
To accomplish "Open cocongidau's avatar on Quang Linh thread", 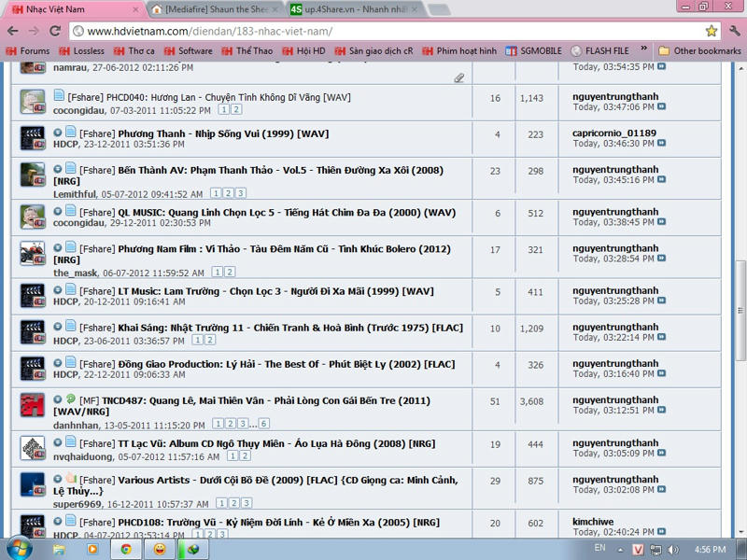I will [33, 217].
